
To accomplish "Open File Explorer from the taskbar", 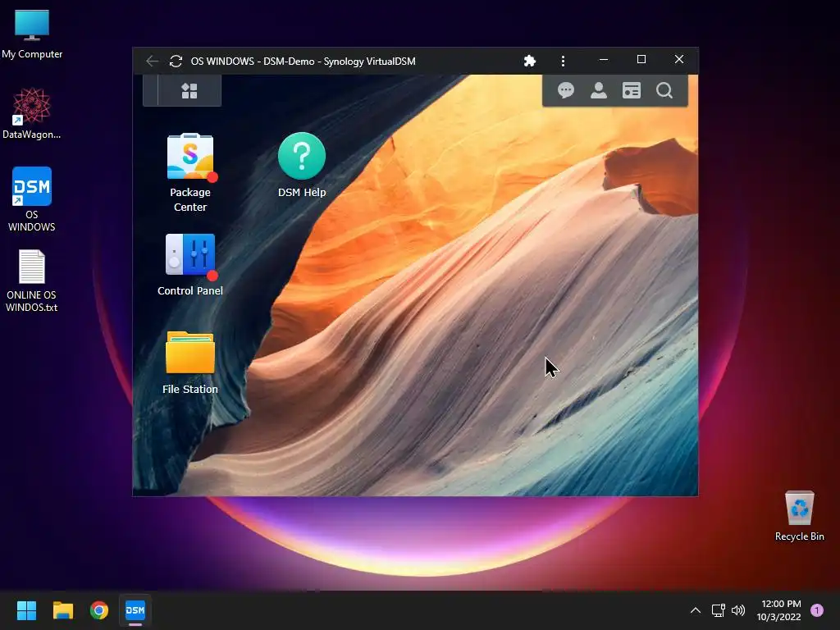I will [62, 610].
